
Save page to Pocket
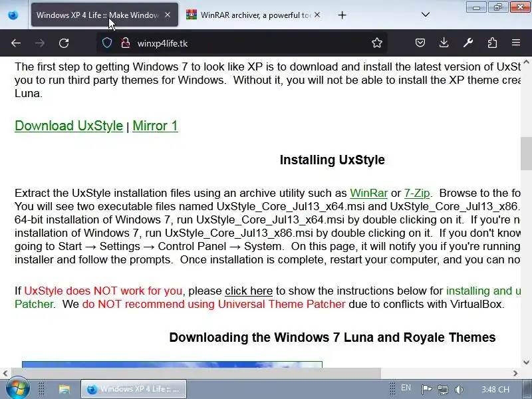point(420,43)
